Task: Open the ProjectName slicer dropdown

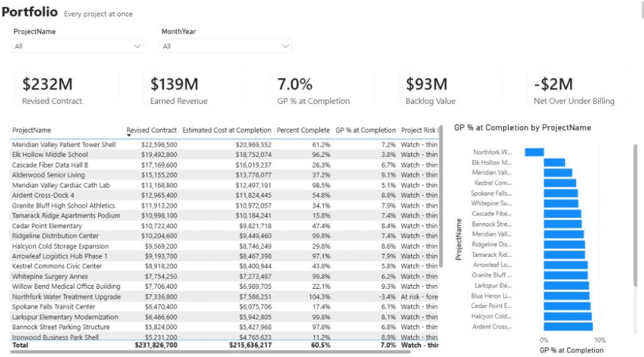Action: (x=78, y=46)
